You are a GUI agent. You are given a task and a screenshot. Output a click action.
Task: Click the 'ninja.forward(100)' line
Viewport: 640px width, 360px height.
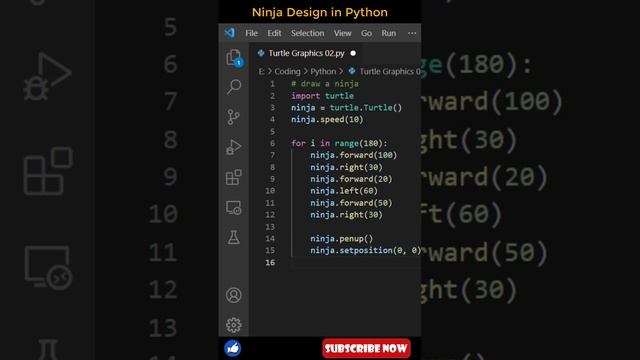(353, 155)
